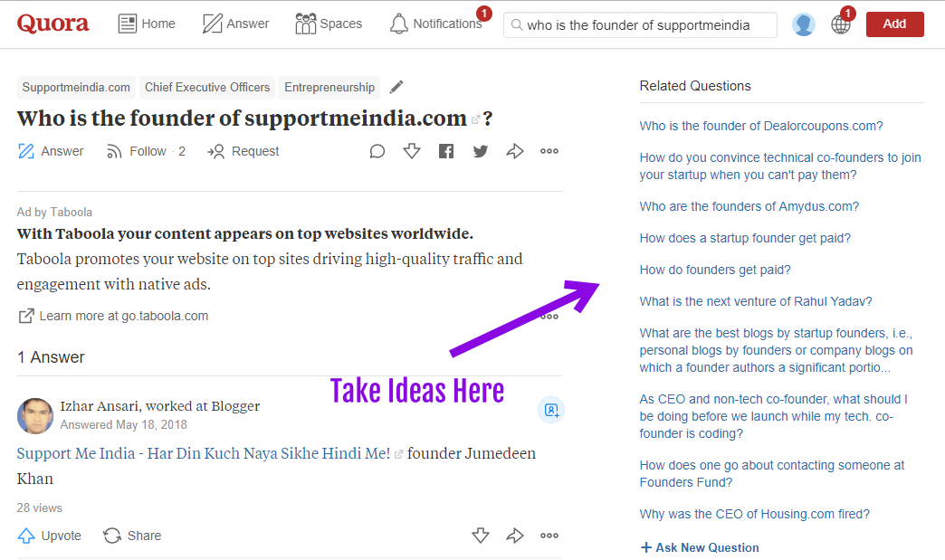Downvote the answer

point(481,536)
